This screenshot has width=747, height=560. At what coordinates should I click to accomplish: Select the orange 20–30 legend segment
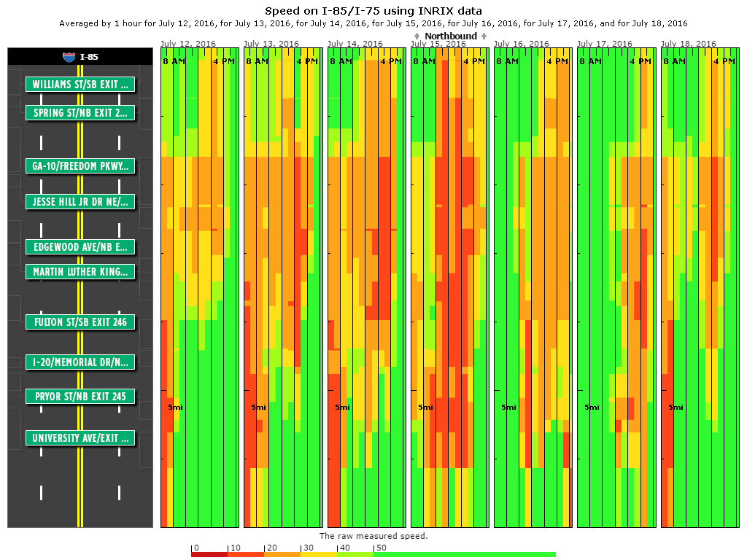(x=282, y=554)
